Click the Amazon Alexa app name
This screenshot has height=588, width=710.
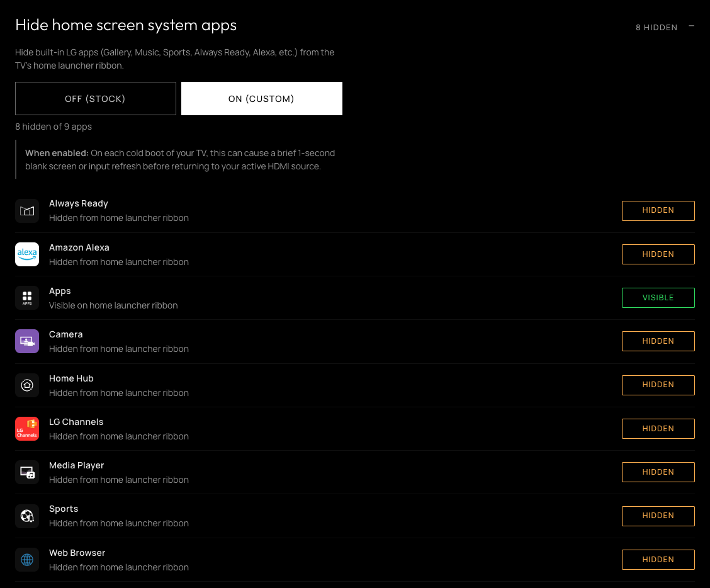79,247
